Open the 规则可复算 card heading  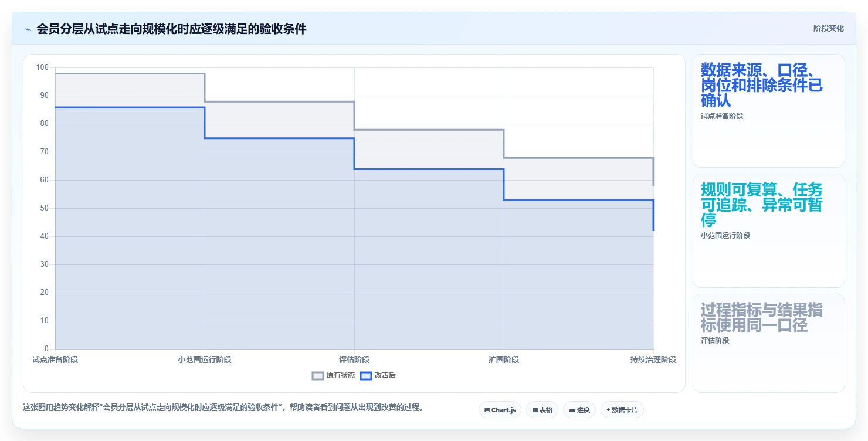[x=762, y=205]
